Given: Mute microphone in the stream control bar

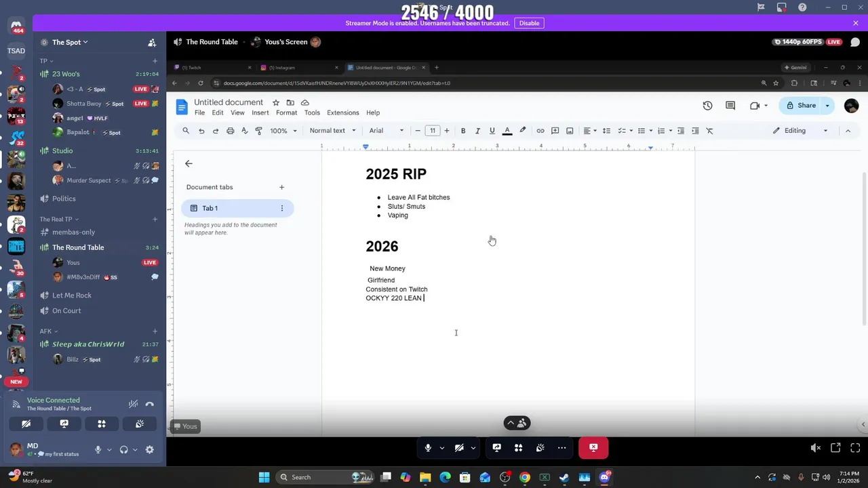Looking at the screenshot, I should [428, 447].
